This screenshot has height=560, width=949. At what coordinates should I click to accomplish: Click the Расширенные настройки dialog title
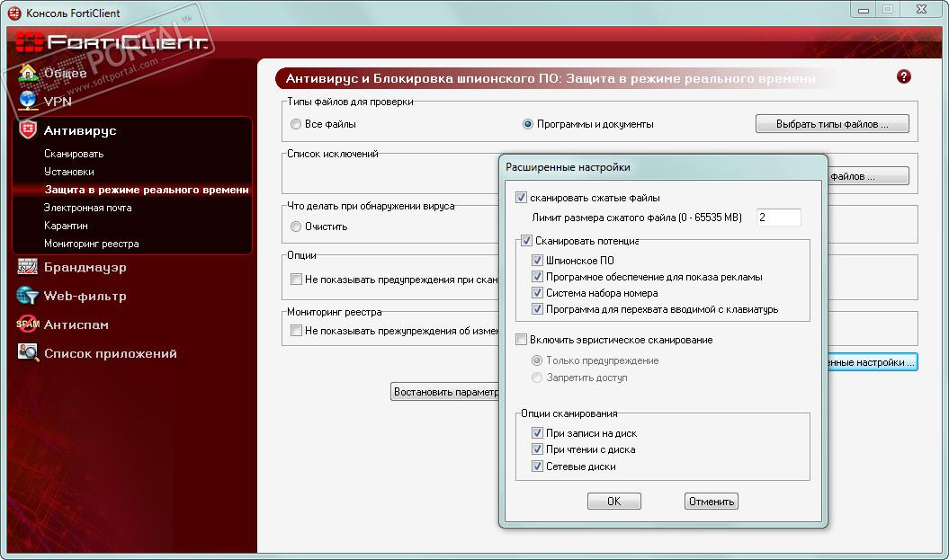pyautogui.click(x=568, y=167)
